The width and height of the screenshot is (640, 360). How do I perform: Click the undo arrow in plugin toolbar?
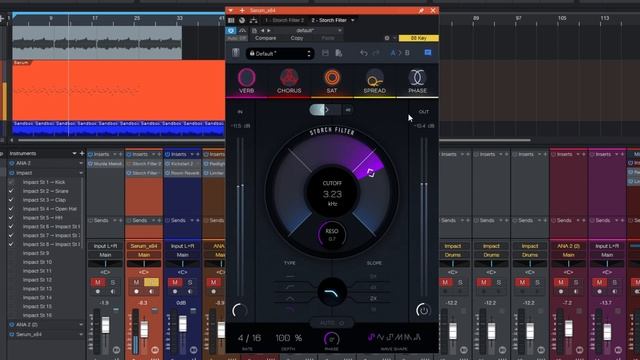pyautogui.click(x=364, y=53)
